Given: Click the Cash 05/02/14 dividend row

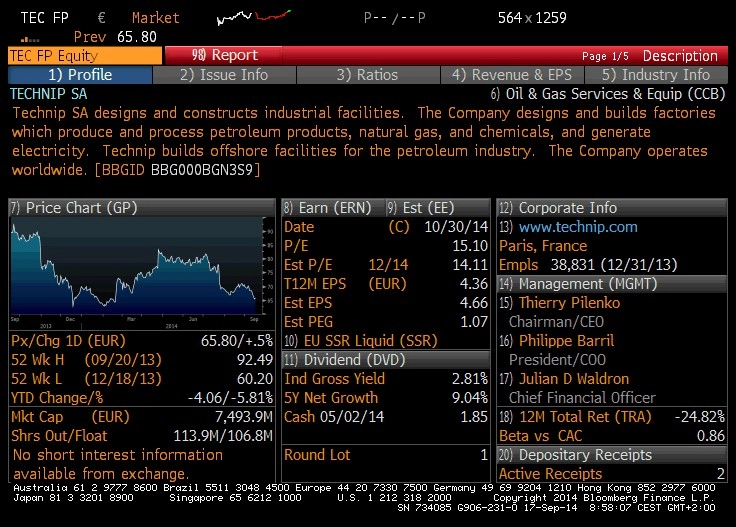Looking at the screenshot, I should [385, 417].
